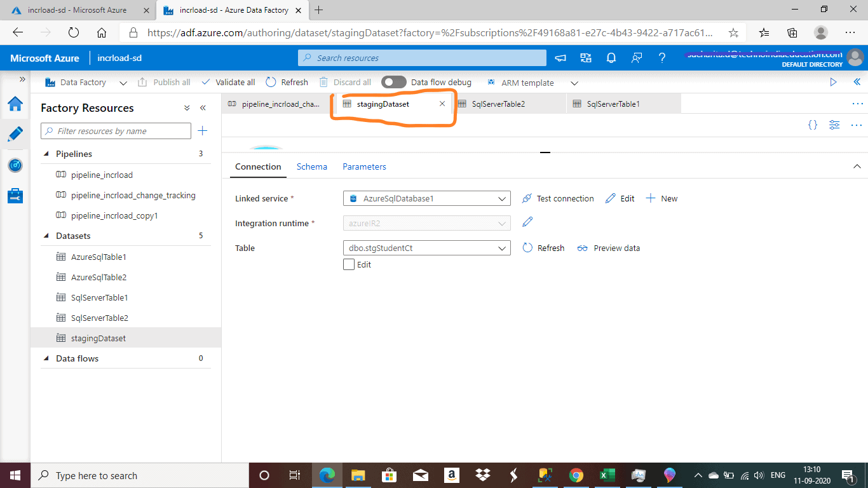Open the Linked service dropdown
868x488 pixels.
[426, 198]
